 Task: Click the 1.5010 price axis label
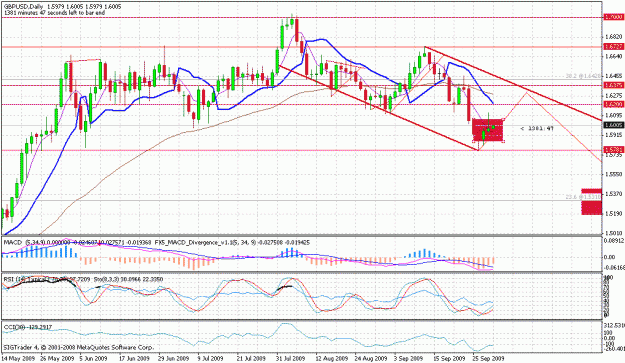pos(613,233)
